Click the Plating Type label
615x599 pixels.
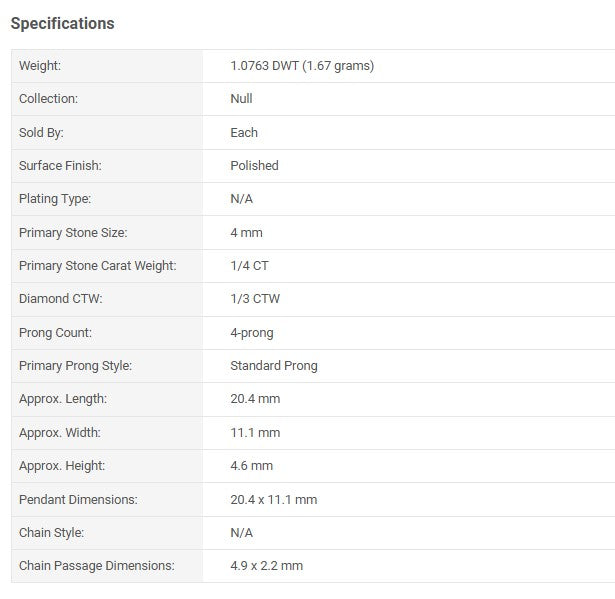pyautogui.click(x=55, y=199)
